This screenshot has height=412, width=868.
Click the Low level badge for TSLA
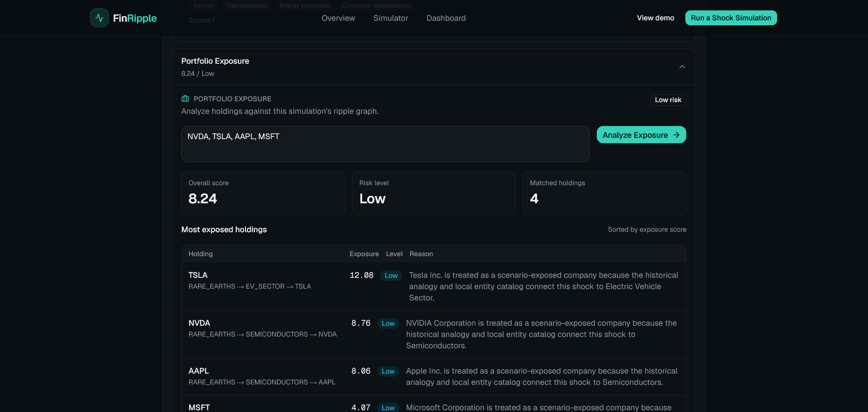[391, 276]
